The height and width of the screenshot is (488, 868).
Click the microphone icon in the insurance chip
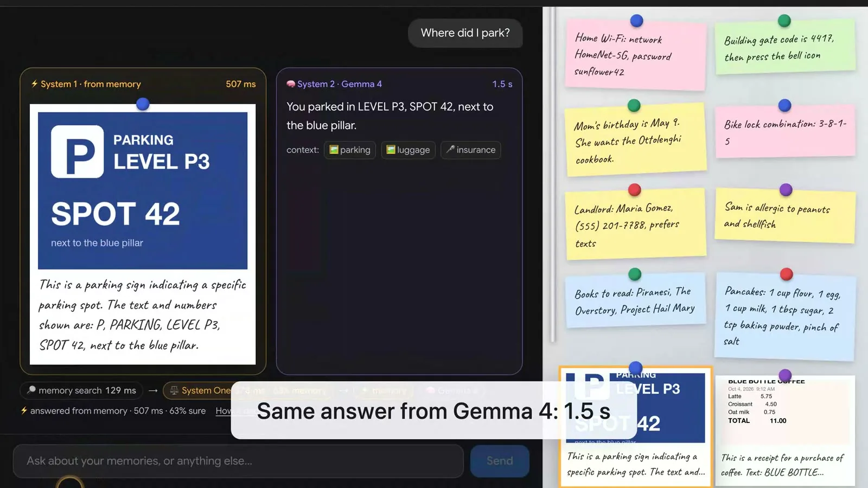[x=450, y=149]
